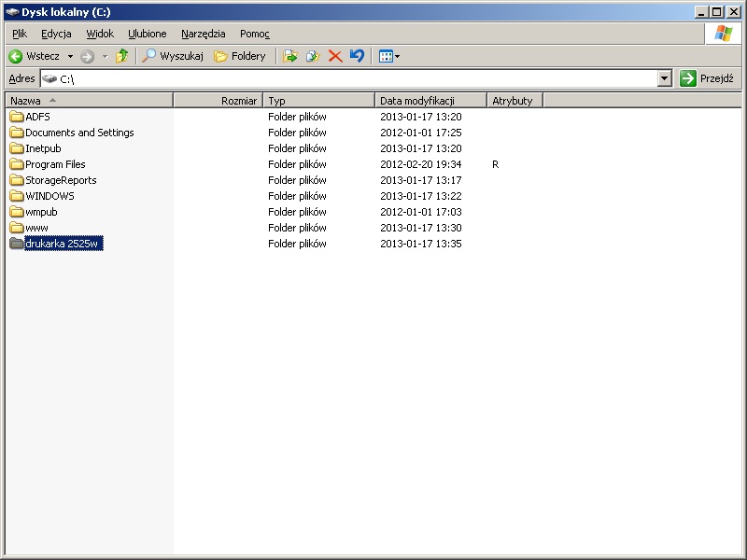Click the red Delete X icon
This screenshot has height=560, width=747.
click(335, 56)
